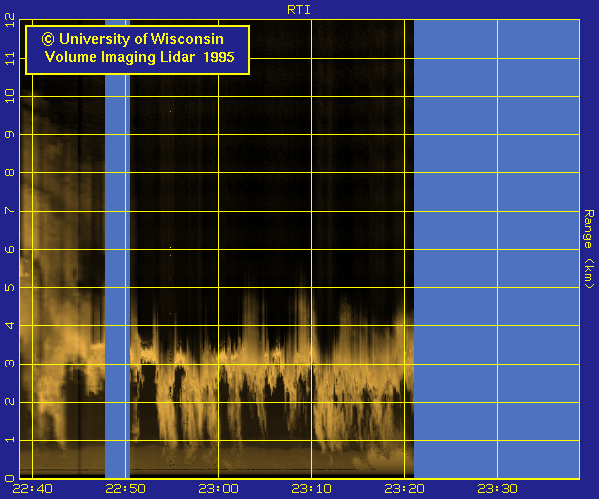This screenshot has height=499, width=599.
Task: Click the University of Wisconsin copyright text
Action: point(133,39)
